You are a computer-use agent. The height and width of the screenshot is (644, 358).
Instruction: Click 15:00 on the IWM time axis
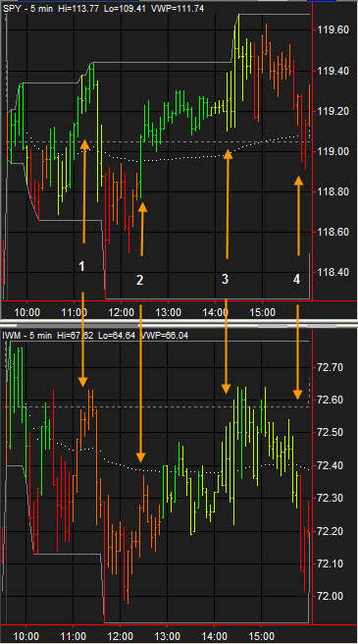point(262,635)
